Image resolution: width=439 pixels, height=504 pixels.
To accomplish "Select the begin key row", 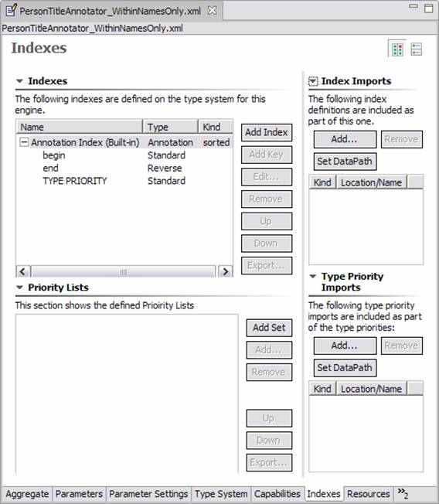I will (124, 155).
